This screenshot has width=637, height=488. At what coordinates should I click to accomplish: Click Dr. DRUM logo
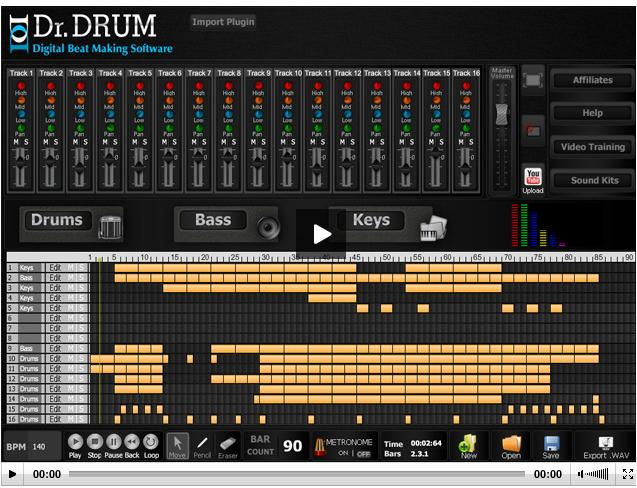point(90,33)
